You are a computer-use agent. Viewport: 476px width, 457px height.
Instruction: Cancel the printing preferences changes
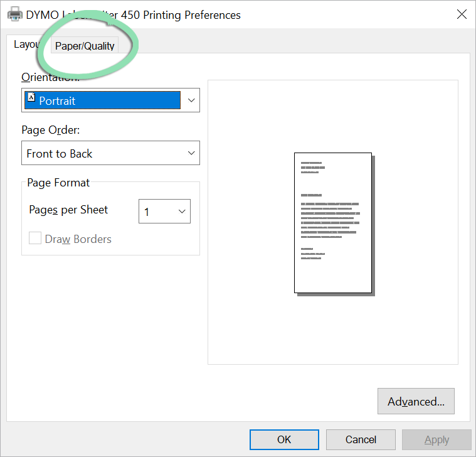coord(361,439)
